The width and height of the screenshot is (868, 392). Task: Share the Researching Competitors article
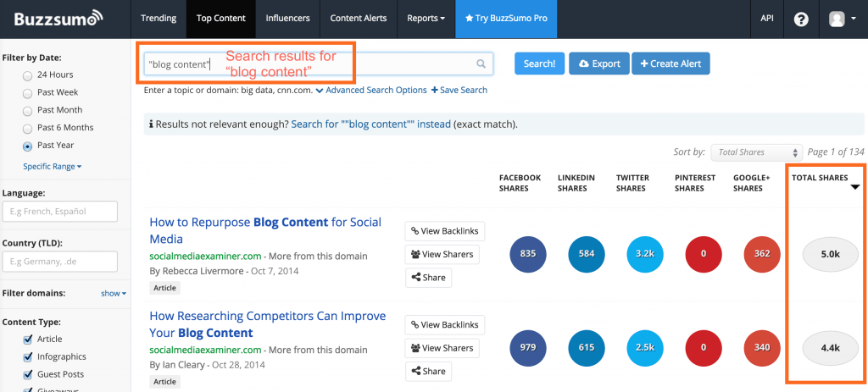click(428, 372)
